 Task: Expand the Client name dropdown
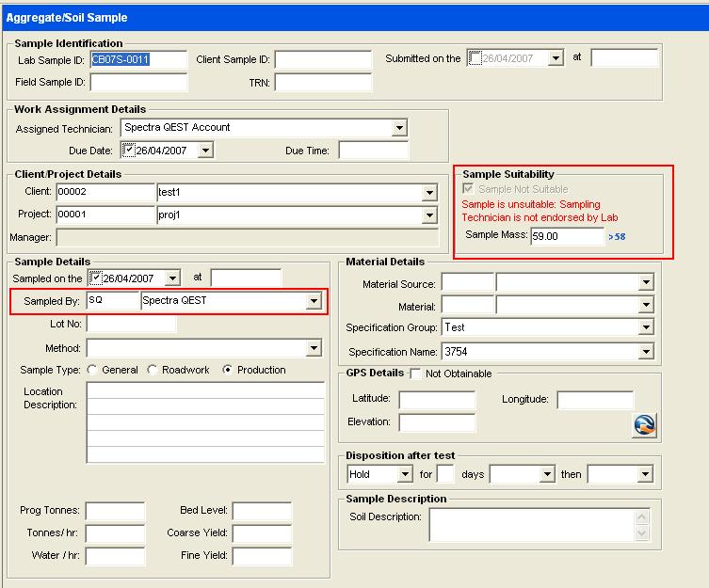tap(429, 193)
